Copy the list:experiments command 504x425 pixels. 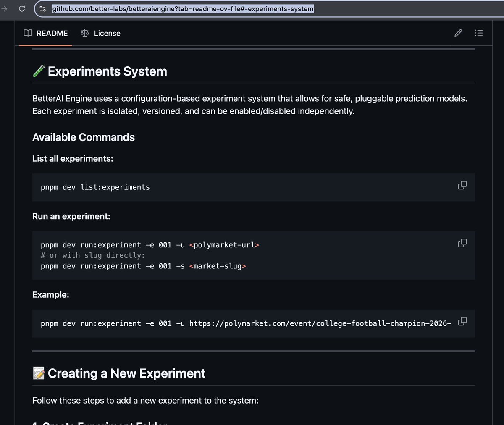[462, 185]
